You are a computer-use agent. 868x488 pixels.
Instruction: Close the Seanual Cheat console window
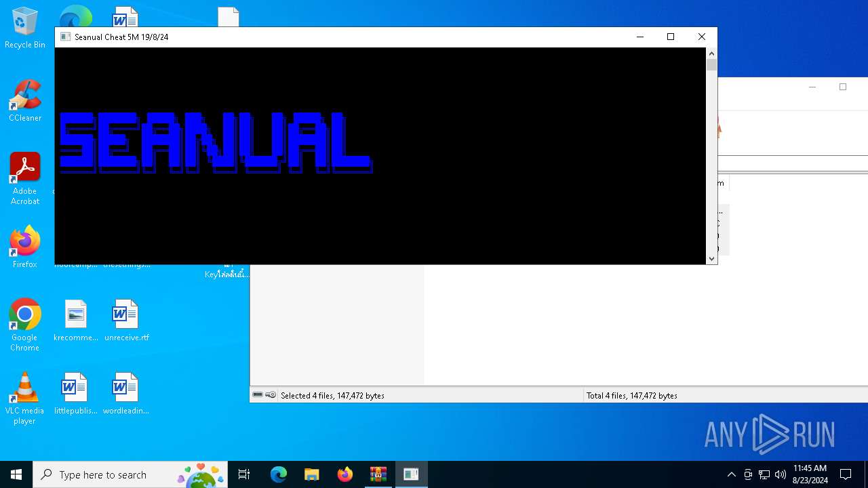pos(702,37)
